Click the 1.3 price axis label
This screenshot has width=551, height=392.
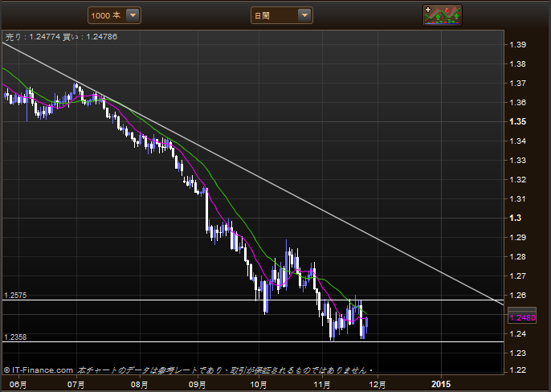tap(515, 218)
